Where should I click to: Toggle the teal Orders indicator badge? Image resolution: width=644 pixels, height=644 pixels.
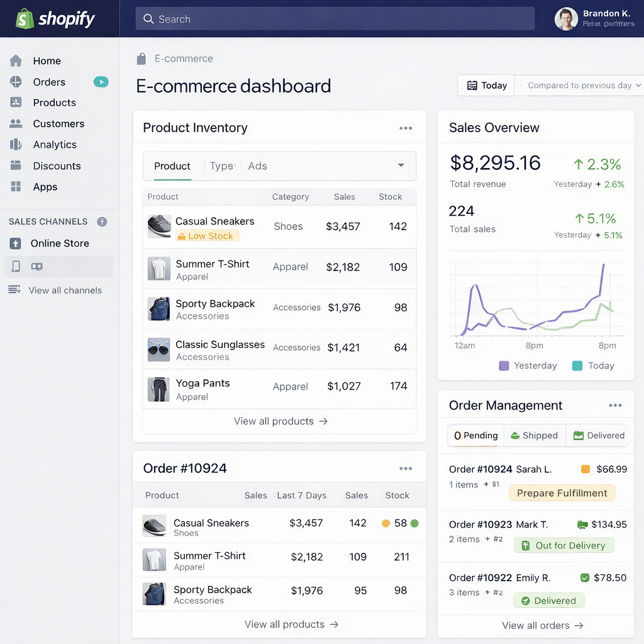[101, 82]
